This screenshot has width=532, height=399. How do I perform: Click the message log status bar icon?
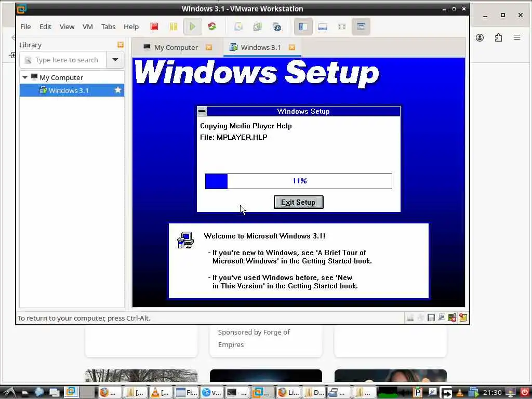tap(463, 317)
